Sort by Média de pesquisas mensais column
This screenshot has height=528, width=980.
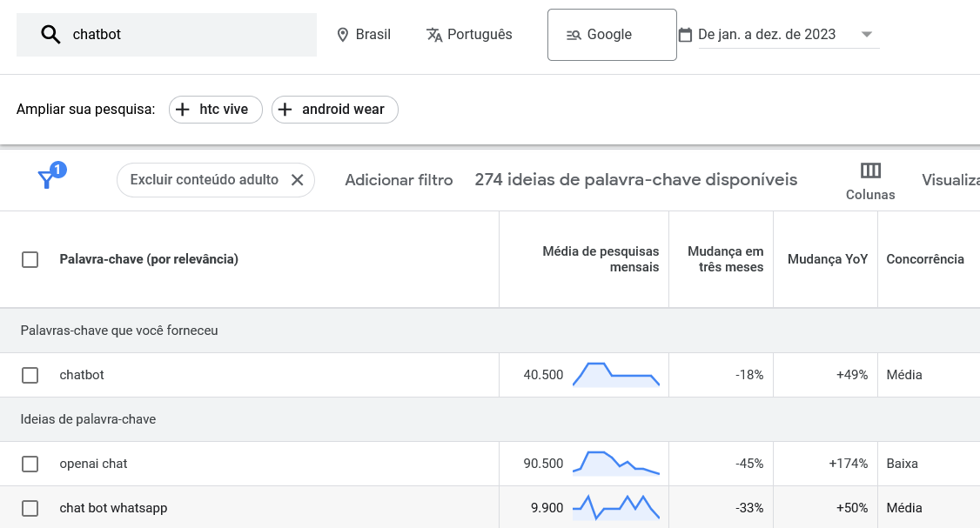point(600,259)
